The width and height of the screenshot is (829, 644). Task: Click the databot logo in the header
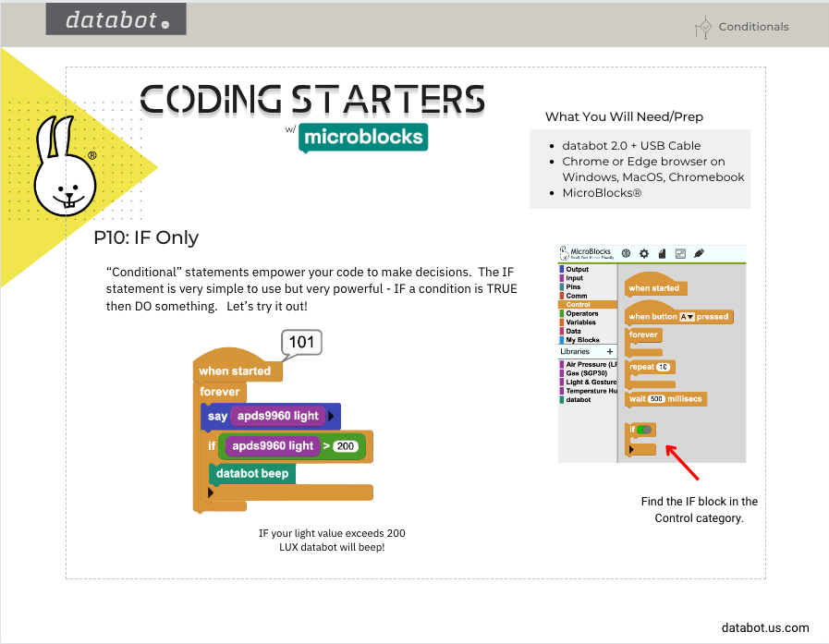[116, 19]
